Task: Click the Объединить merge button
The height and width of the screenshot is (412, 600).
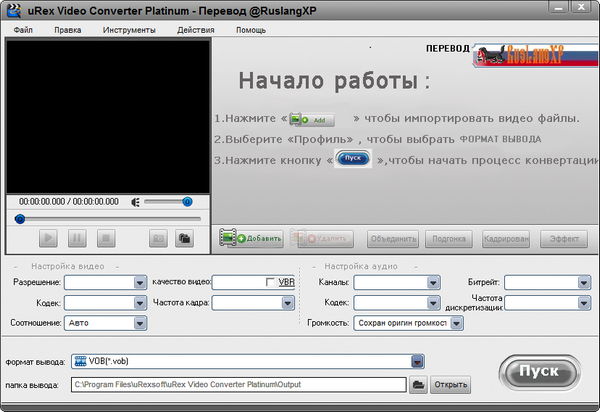Action: click(393, 239)
